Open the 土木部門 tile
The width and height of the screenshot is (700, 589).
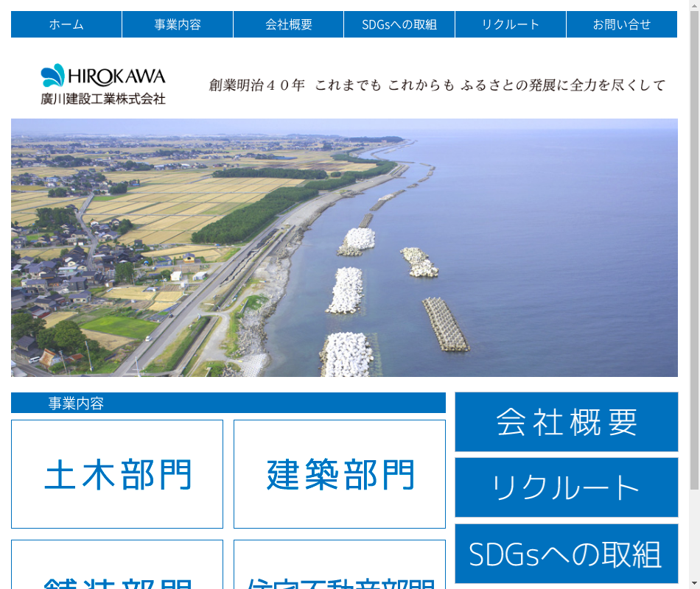tap(117, 474)
